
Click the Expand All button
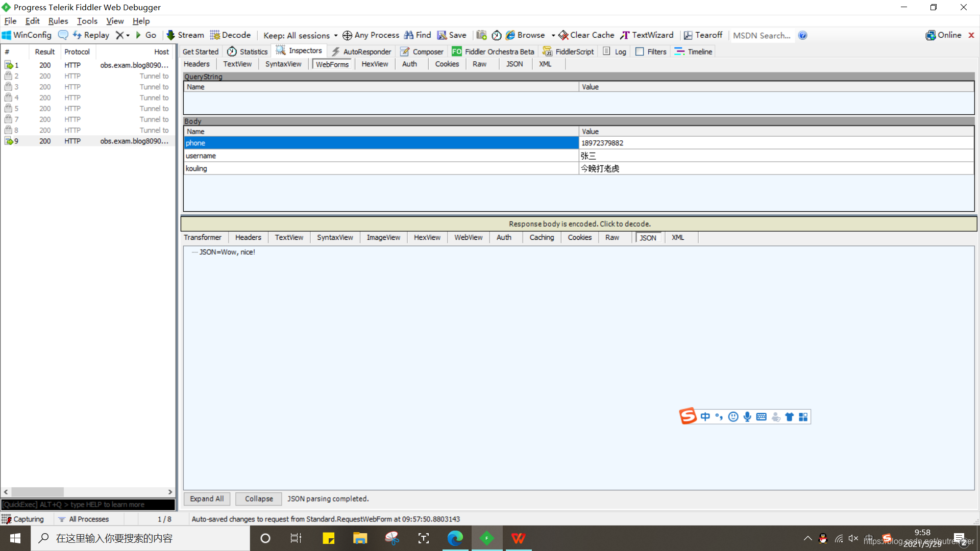click(x=207, y=498)
